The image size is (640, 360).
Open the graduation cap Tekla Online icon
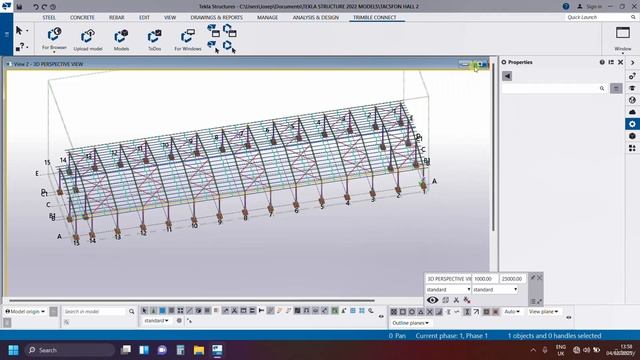pos(632,88)
